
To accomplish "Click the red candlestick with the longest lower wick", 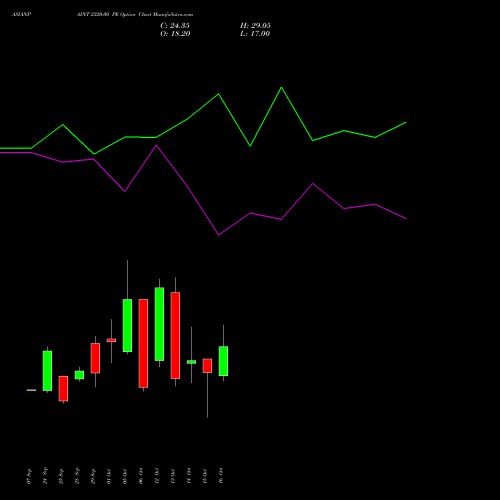I will tap(207, 366).
